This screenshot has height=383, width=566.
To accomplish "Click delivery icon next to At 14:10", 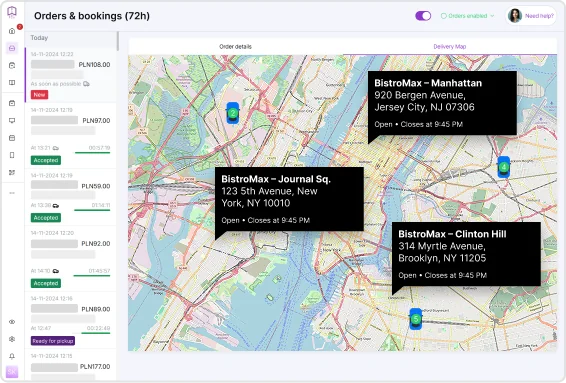I will [56, 271].
